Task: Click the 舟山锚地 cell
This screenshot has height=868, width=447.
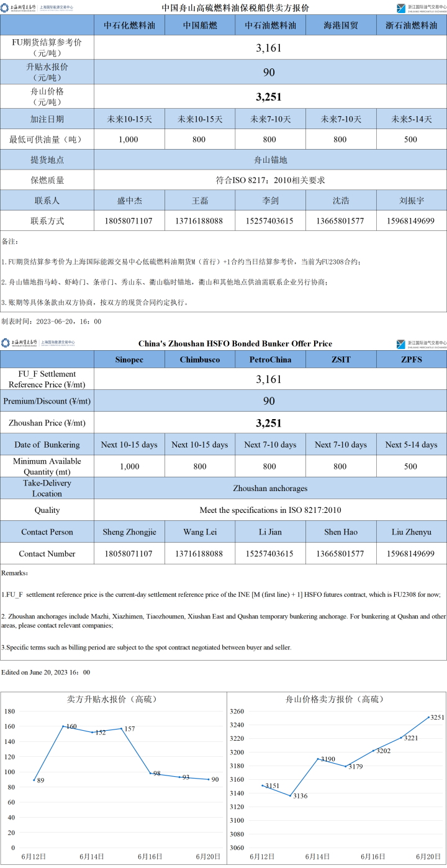Action: coord(271,160)
